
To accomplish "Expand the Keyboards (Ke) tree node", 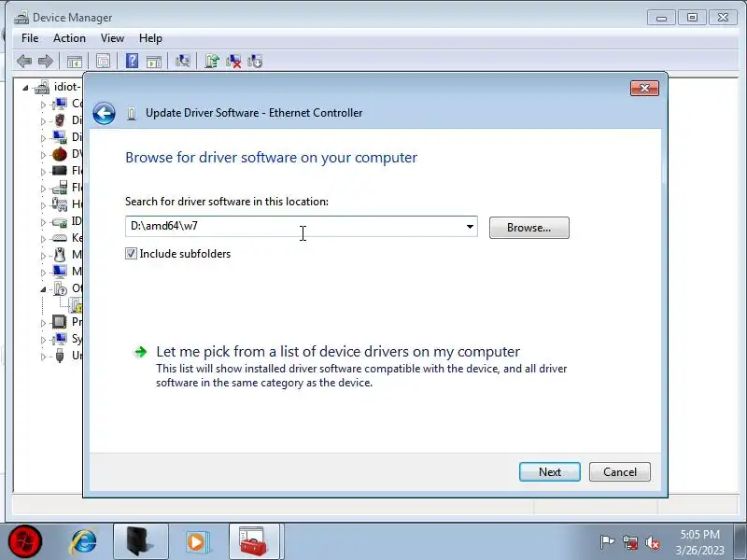I will pyautogui.click(x=43, y=239).
